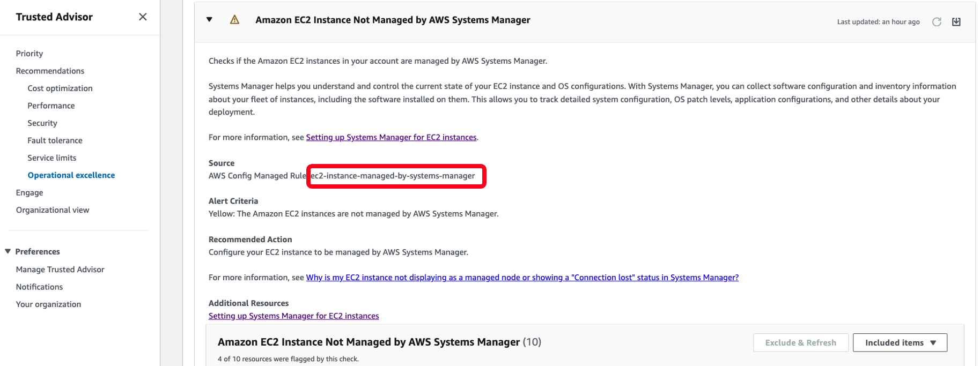The height and width of the screenshot is (366, 980).
Task: Open Notifications preferences
Action: pos(39,287)
